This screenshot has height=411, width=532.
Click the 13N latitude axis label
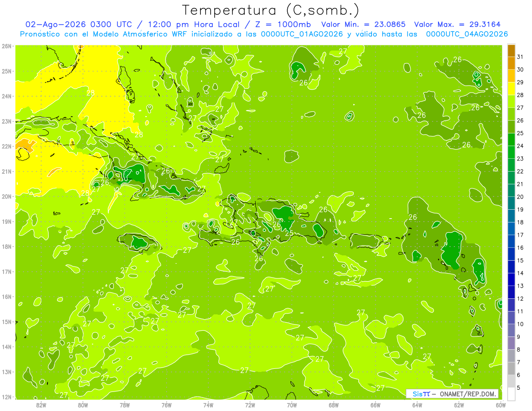coord(7,372)
